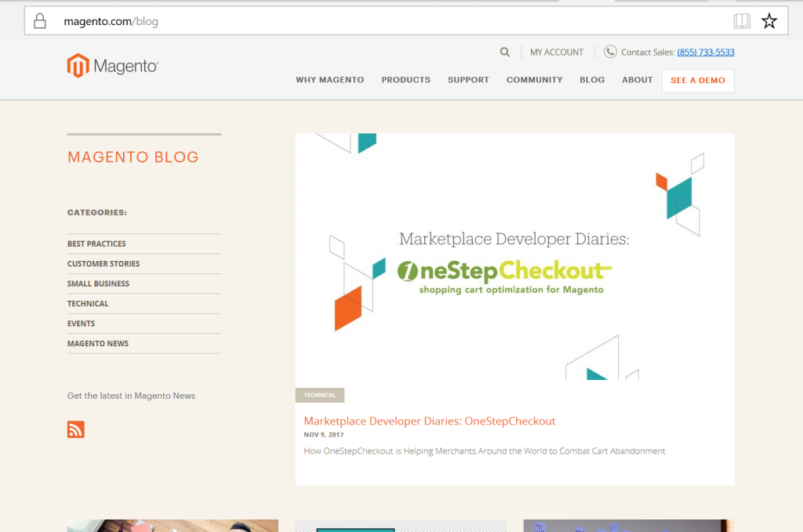This screenshot has height=532, width=803.
Task: Click 'Get the latest in Magento News' text
Action: pos(131,396)
